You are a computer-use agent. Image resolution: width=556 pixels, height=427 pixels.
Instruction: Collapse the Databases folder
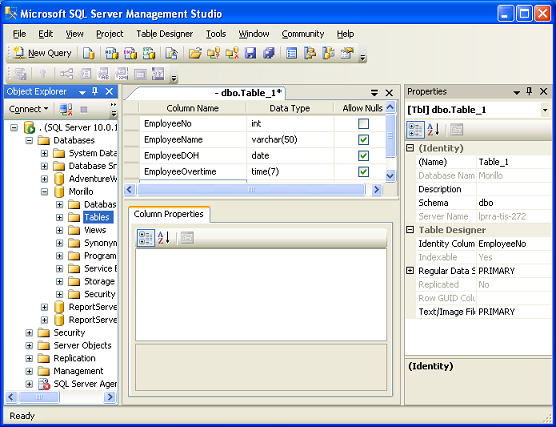(29, 140)
